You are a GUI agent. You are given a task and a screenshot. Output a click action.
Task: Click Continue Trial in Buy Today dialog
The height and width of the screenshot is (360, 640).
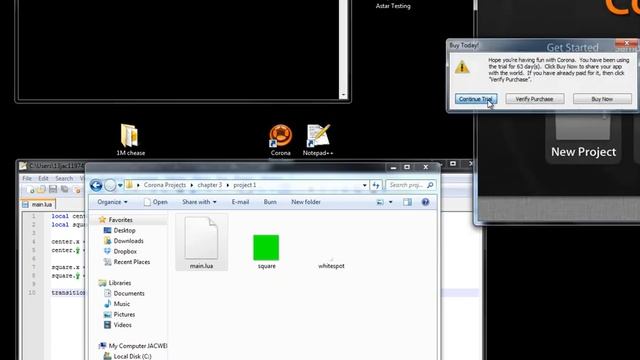476,99
